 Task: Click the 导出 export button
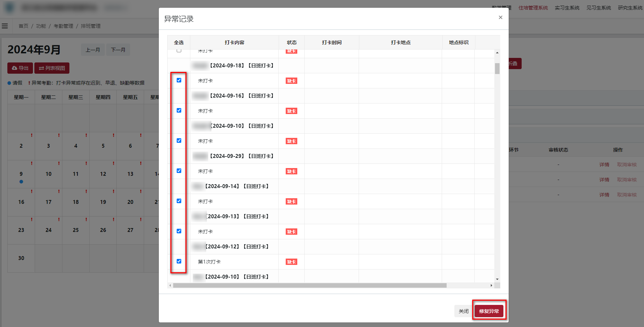(x=20, y=68)
